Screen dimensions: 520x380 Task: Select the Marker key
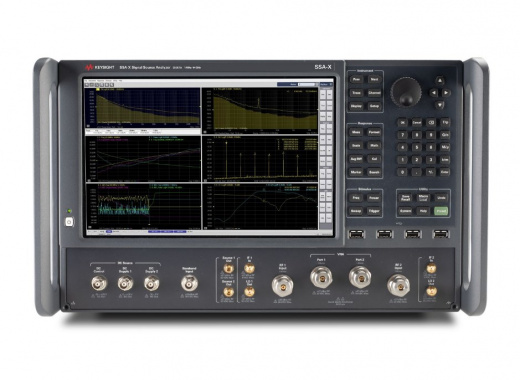coord(356,172)
